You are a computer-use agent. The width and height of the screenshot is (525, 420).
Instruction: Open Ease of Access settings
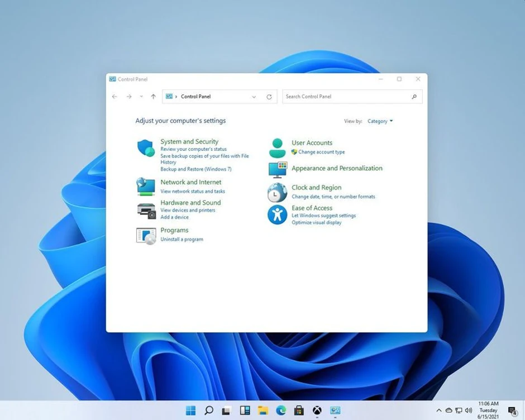[x=312, y=208]
